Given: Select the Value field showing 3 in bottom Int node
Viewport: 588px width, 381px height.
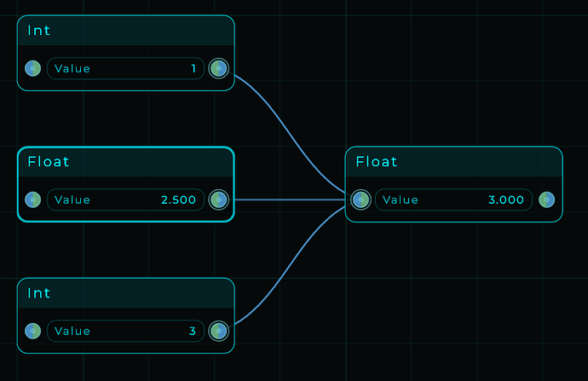Looking at the screenshot, I should [125, 331].
